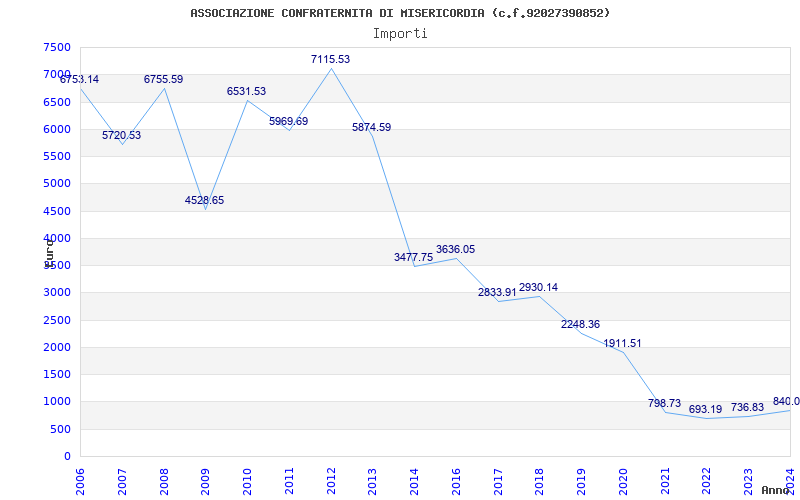Click the y-axis tick 2500

(57, 320)
